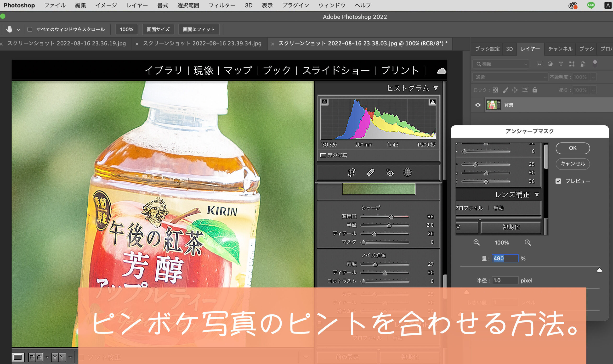The width and height of the screenshot is (613, 364).
Task: Open the 不透明度 value dropdown arrow
Action: point(593,77)
